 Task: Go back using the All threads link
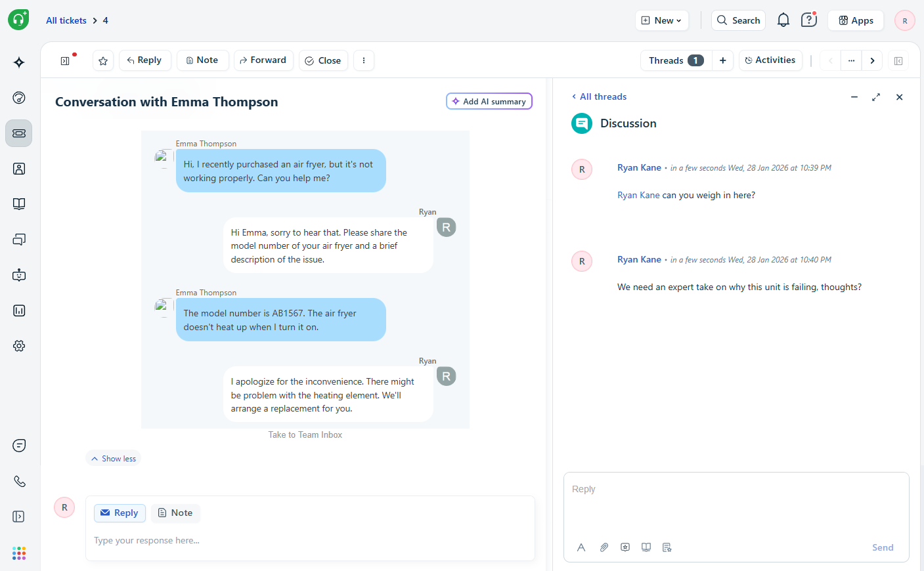coord(599,96)
